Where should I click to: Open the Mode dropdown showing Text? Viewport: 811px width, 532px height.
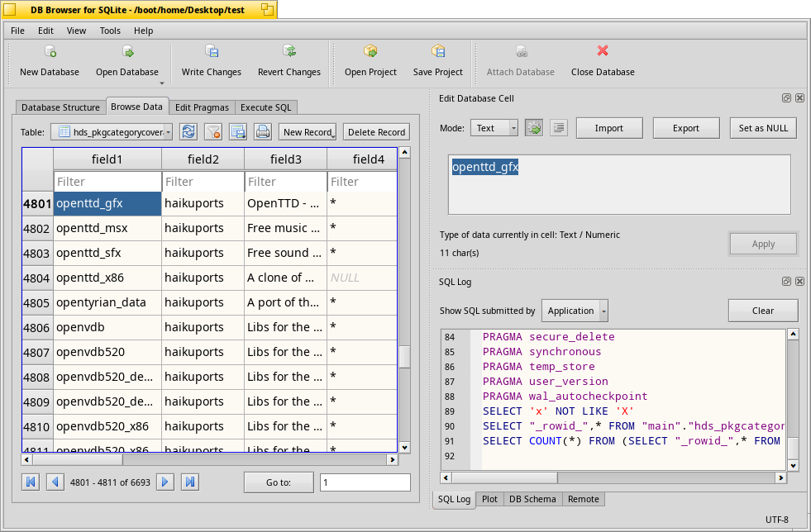click(494, 128)
